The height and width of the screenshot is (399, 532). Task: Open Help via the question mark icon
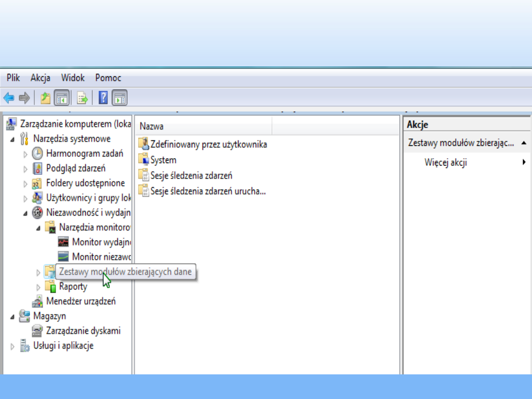click(x=103, y=98)
